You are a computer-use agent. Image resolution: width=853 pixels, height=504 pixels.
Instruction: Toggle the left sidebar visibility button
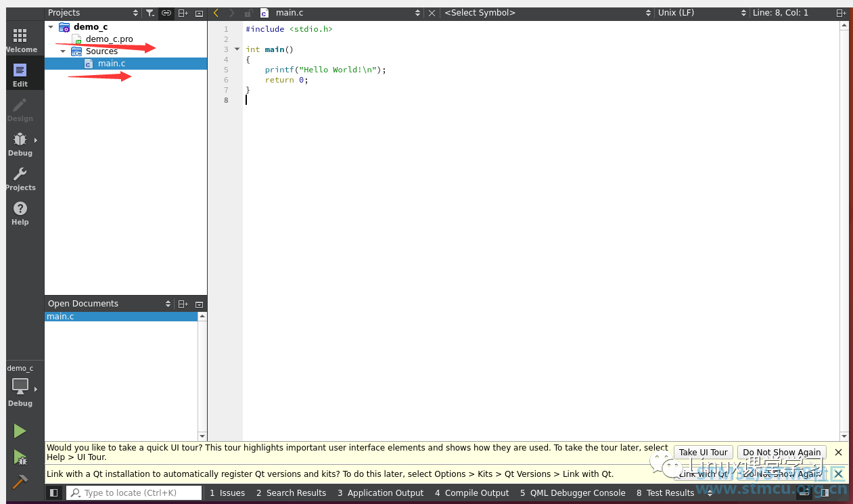tap(53, 493)
